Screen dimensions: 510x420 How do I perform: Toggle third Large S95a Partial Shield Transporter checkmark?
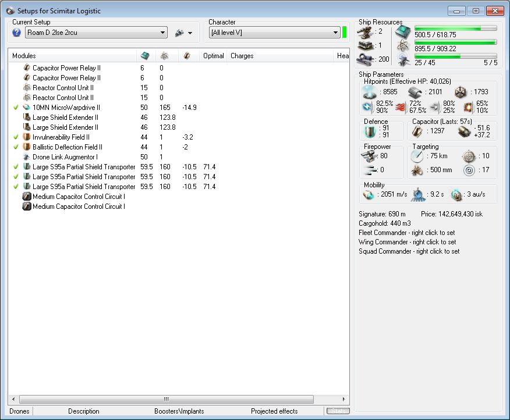[x=16, y=187]
